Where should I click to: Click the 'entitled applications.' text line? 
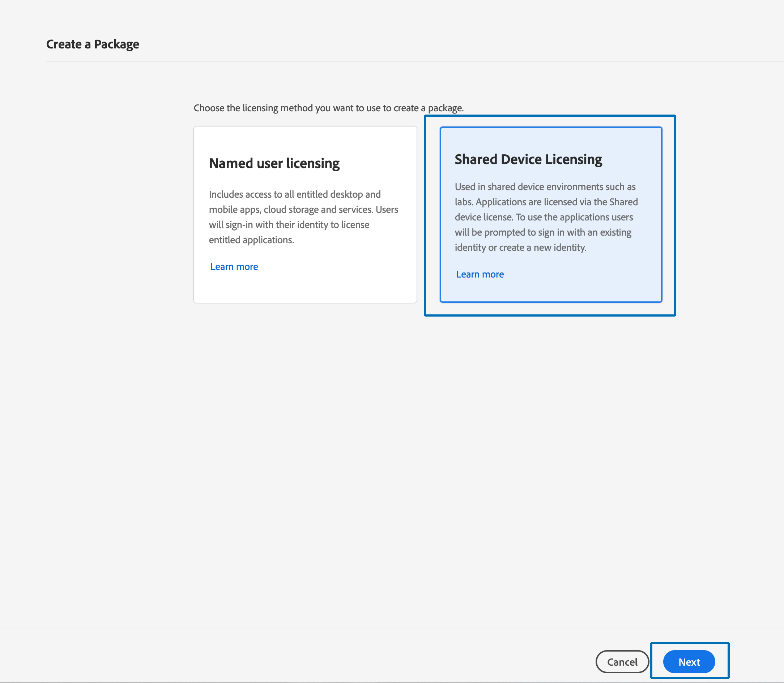click(251, 240)
